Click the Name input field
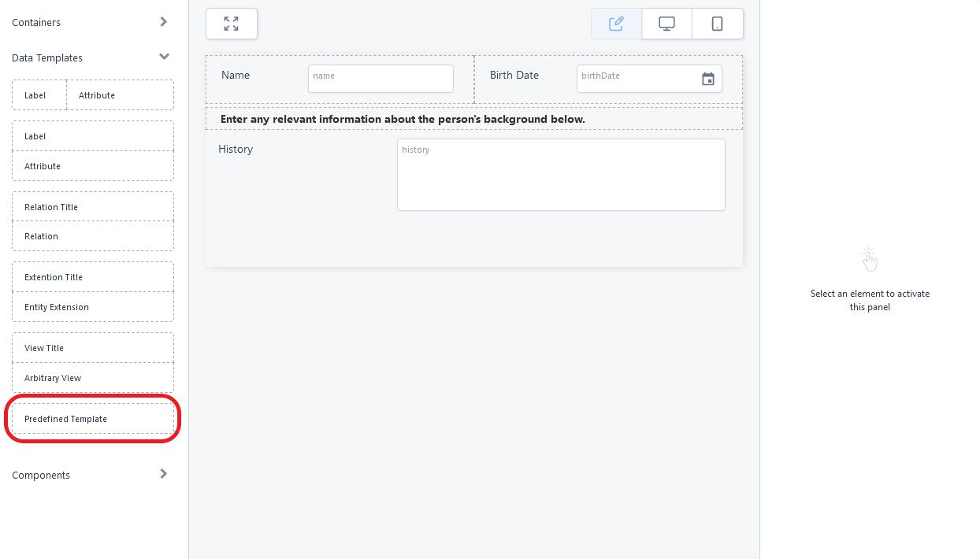 (x=380, y=79)
